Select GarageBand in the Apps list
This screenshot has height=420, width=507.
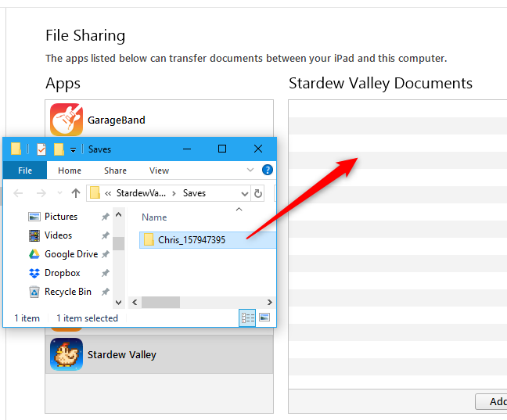click(x=159, y=120)
